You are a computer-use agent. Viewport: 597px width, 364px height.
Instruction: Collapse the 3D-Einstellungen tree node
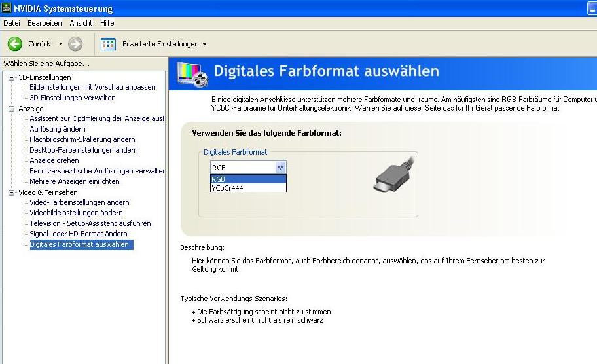(11, 77)
